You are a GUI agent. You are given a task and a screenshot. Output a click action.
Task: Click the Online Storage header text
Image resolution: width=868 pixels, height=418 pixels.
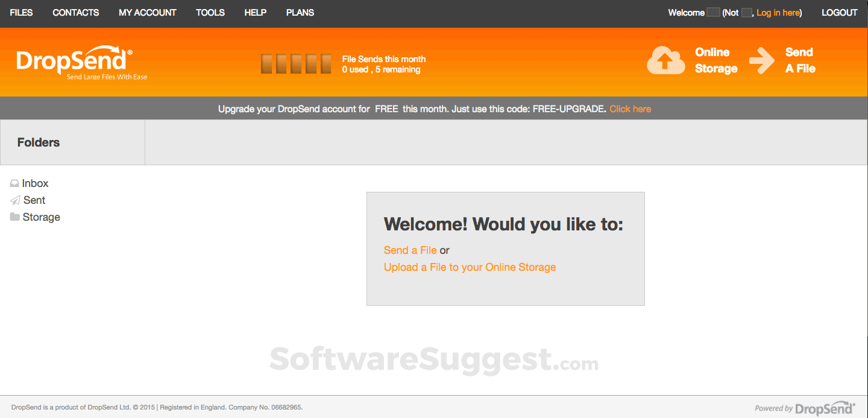coord(716,60)
